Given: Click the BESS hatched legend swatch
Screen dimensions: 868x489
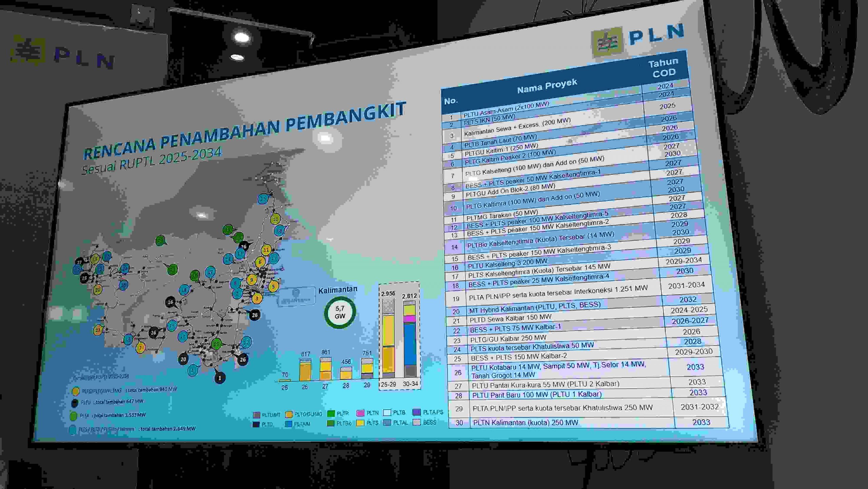Looking at the screenshot, I should [x=417, y=422].
